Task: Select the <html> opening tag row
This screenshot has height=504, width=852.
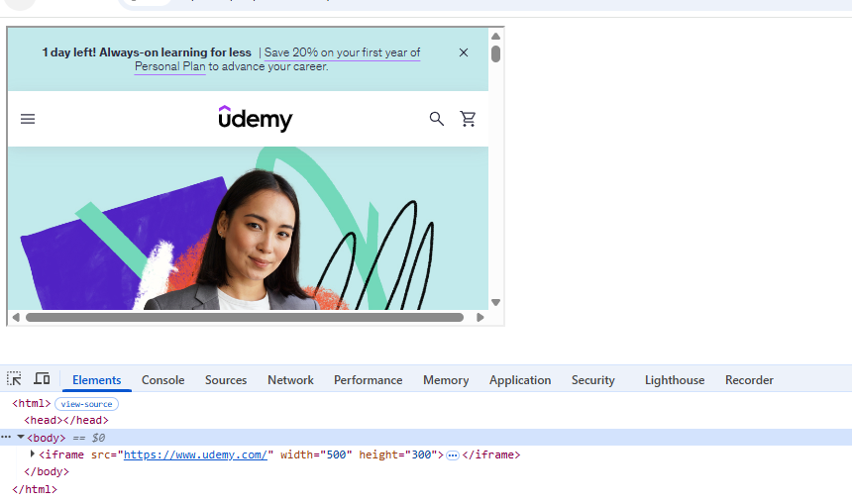Action: (x=32, y=403)
